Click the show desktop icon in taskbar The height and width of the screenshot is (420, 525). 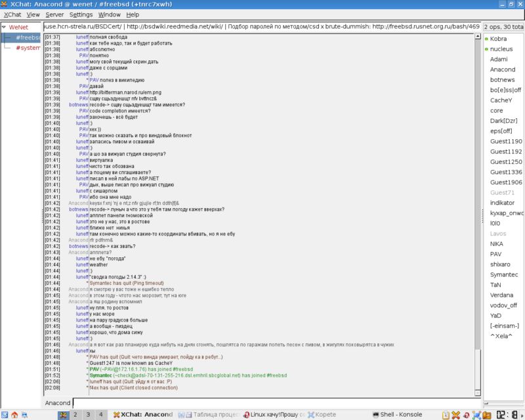pos(24,415)
